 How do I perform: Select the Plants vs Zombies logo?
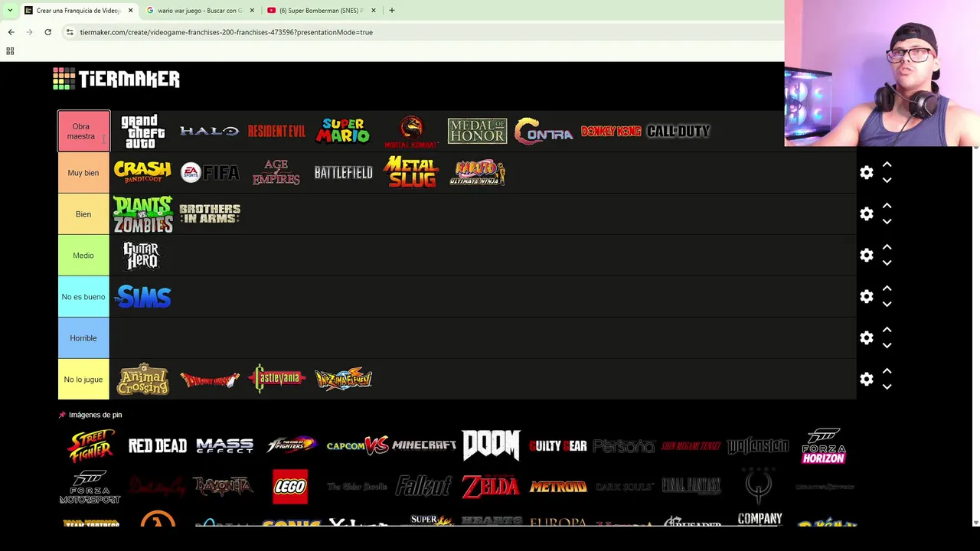[x=142, y=214]
